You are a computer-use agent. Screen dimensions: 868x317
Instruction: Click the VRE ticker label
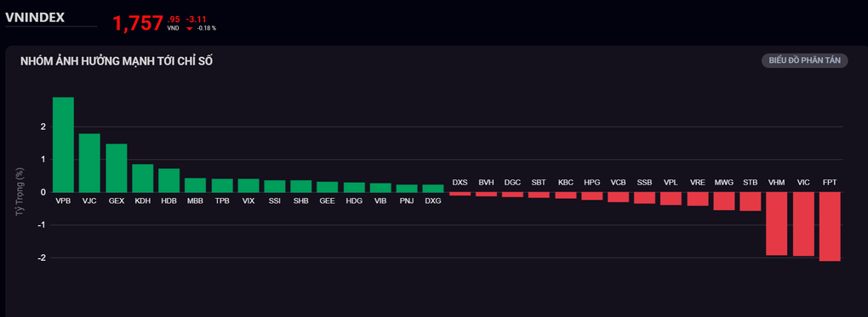698,182
